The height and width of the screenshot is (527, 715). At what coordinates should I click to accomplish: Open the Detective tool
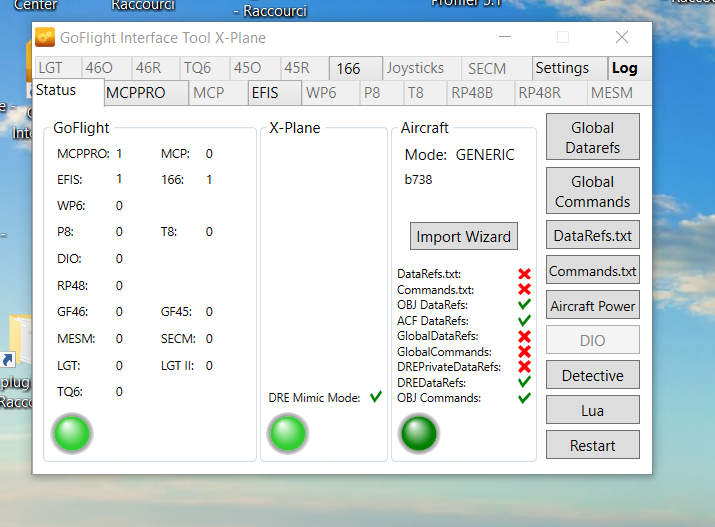[593, 375]
